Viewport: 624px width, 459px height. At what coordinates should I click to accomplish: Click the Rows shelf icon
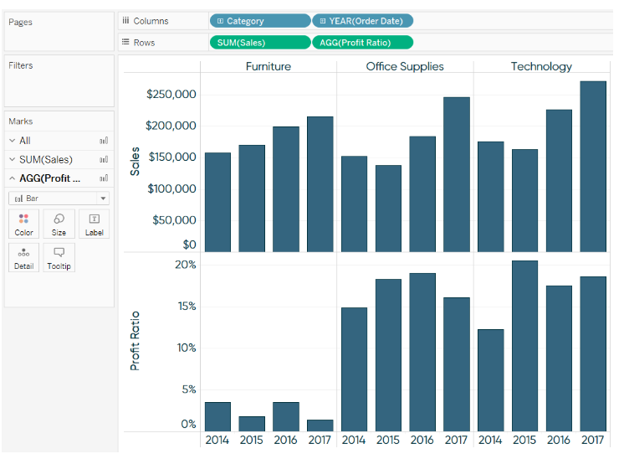tap(125, 42)
